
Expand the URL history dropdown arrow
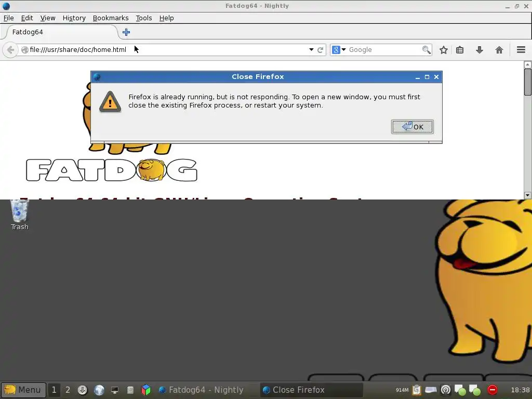(311, 50)
